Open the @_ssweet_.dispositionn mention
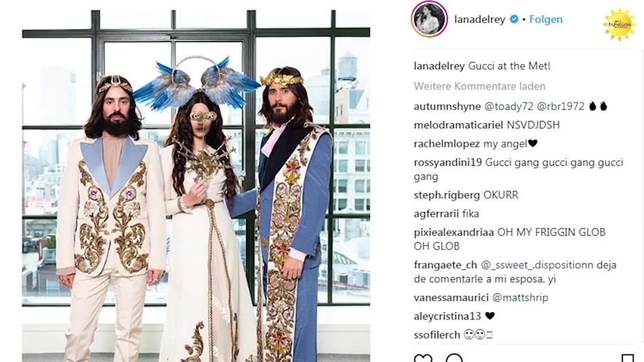Image resolution: width=644 pixels, height=362 pixels. click(537, 265)
